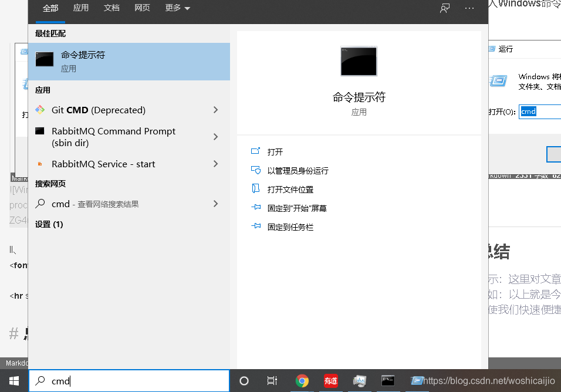Click the RabbitMQ Service - start result icon
The image size is (561, 392).
[40, 164]
